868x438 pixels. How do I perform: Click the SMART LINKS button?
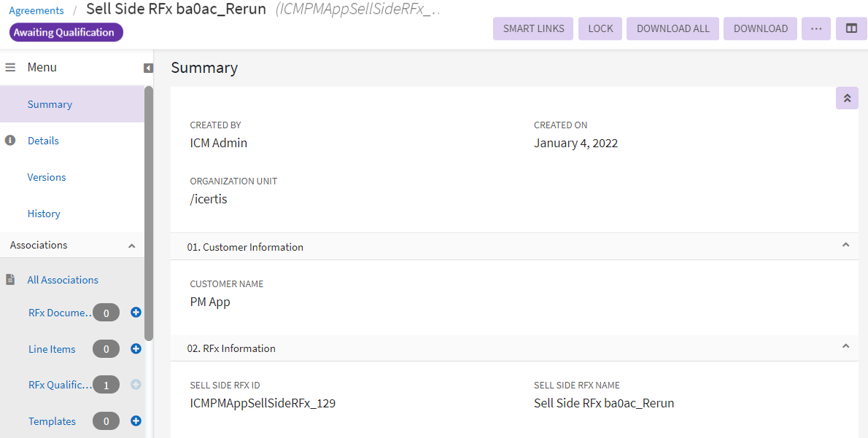[x=533, y=28]
